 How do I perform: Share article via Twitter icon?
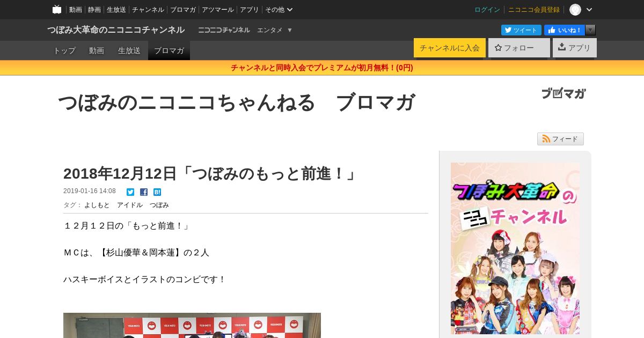pyautogui.click(x=130, y=192)
